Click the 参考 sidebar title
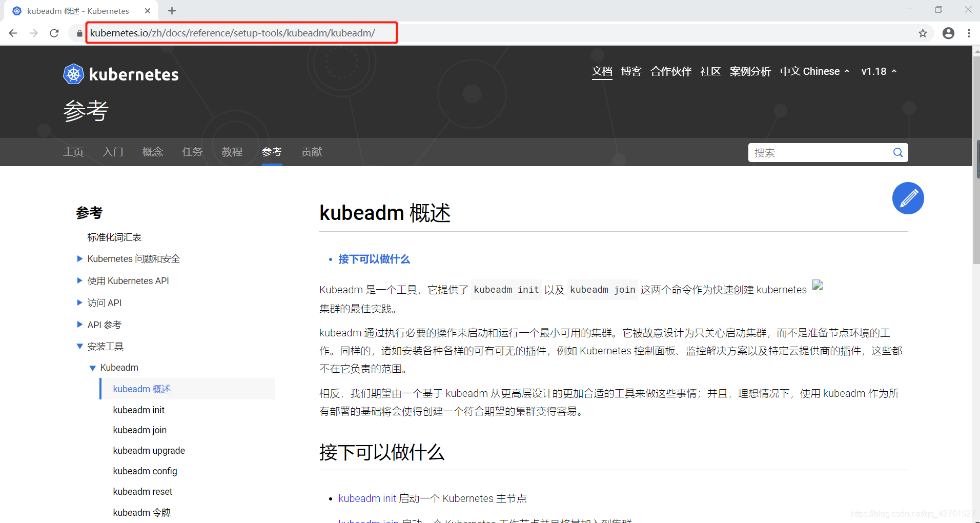The image size is (980, 523). point(89,213)
